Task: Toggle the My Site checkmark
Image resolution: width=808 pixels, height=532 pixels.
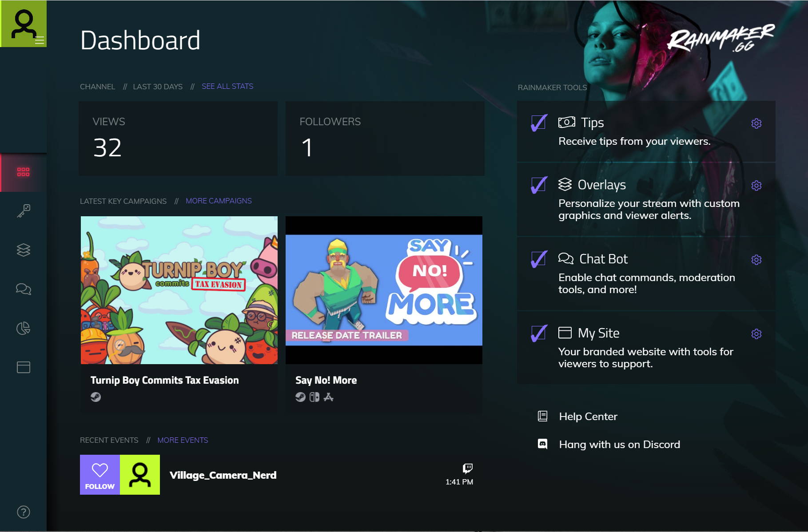Action: tap(539, 333)
